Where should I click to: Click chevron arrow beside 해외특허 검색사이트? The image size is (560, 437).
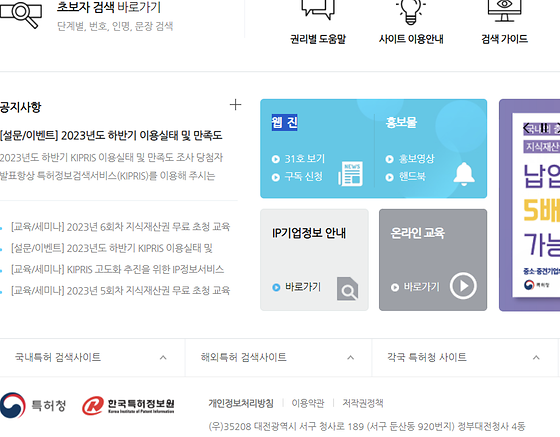351,357
